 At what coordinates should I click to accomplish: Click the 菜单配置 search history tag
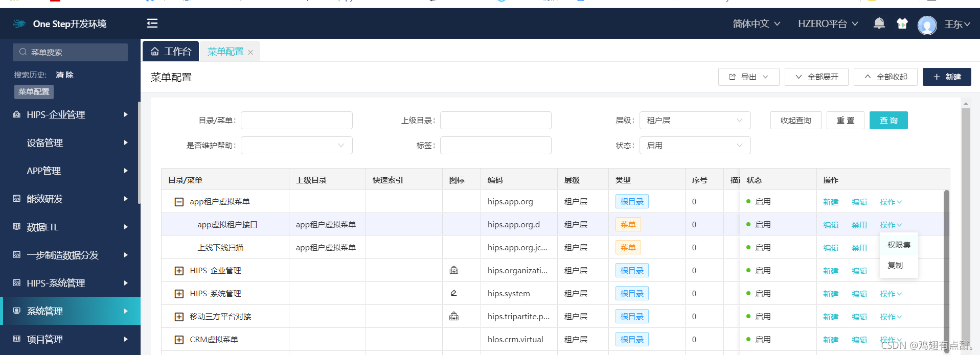click(34, 91)
